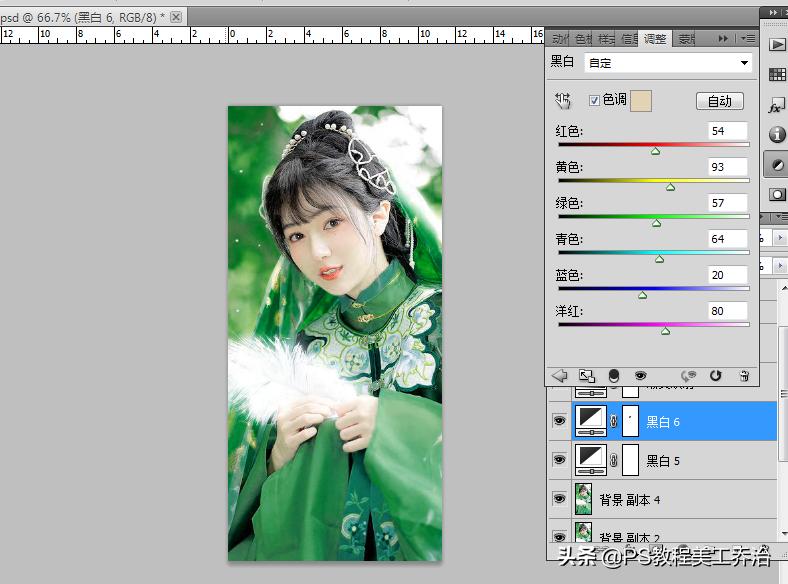Open the Swatches grid panel icon
Image resolution: width=788 pixels, height=584 pixels.
(776, 75)
